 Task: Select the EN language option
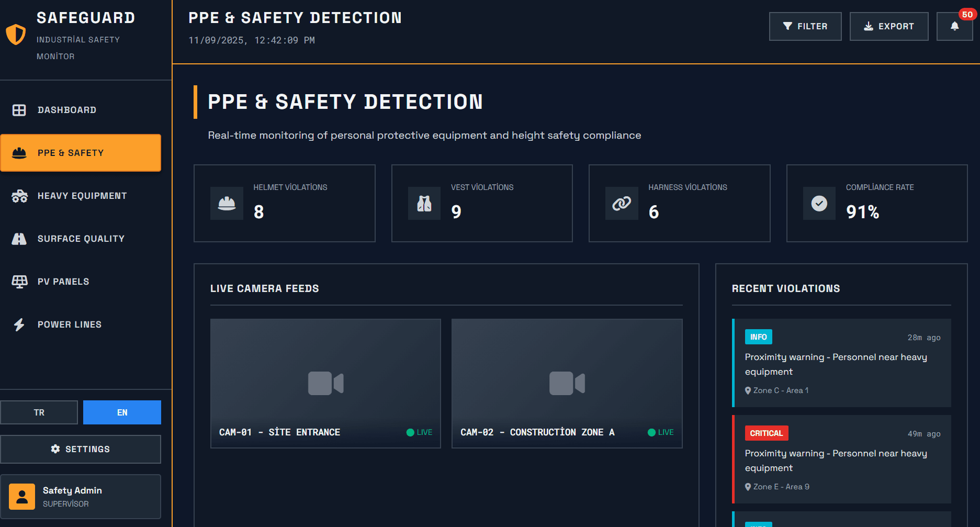[122, 412]
